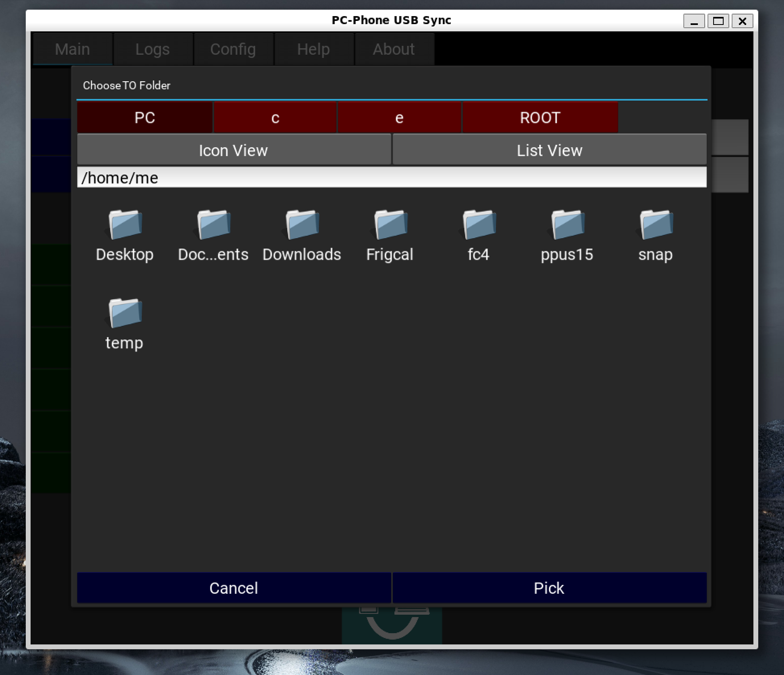
Task: Switch to the Logs tab
Action: click(153, 49)
